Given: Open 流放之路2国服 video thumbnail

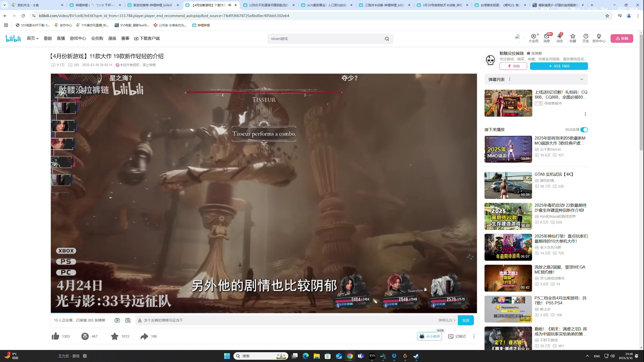Looking at the screenshot, I should [x=508, y=278].
